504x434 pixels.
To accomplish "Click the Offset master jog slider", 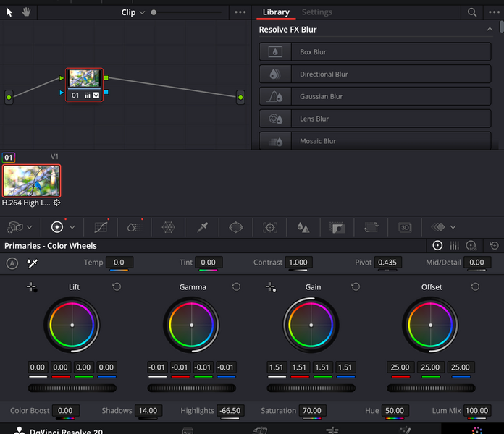I will [431, 388].
